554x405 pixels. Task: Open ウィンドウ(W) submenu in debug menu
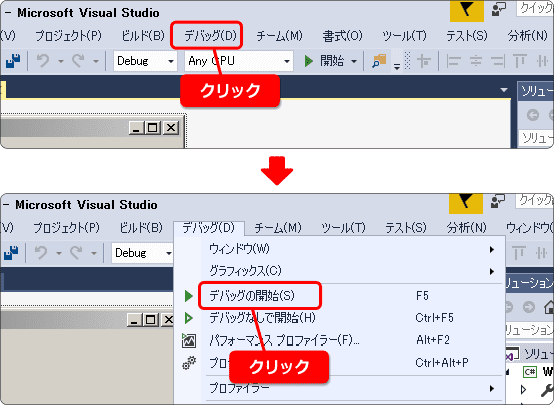(338, 249)
